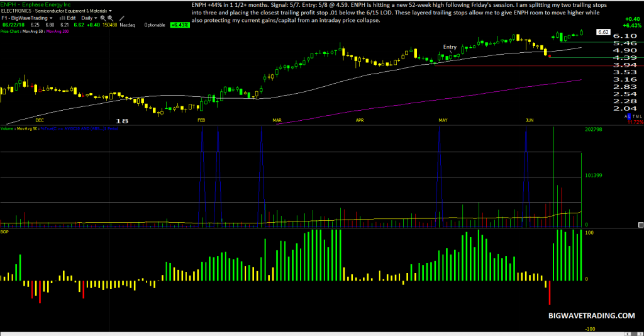Click the 202798 volume axis label
This screenshot has height=336, width=644.
(x=594, y=130)
